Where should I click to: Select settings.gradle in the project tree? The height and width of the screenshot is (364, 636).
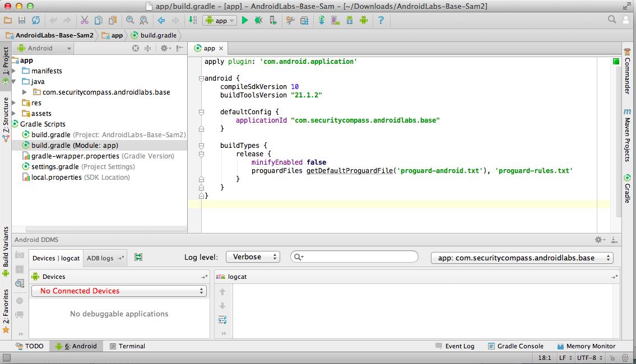55,167
